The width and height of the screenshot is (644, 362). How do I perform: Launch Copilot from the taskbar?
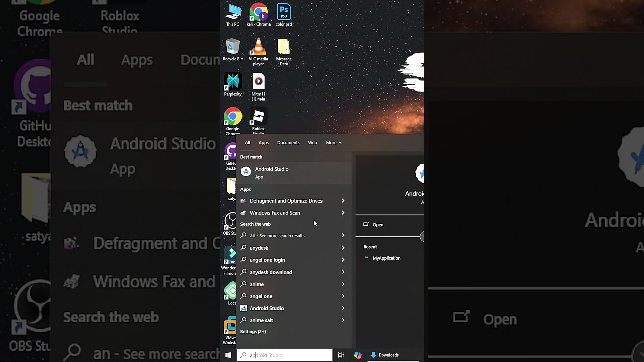click(x=358, y=355)
